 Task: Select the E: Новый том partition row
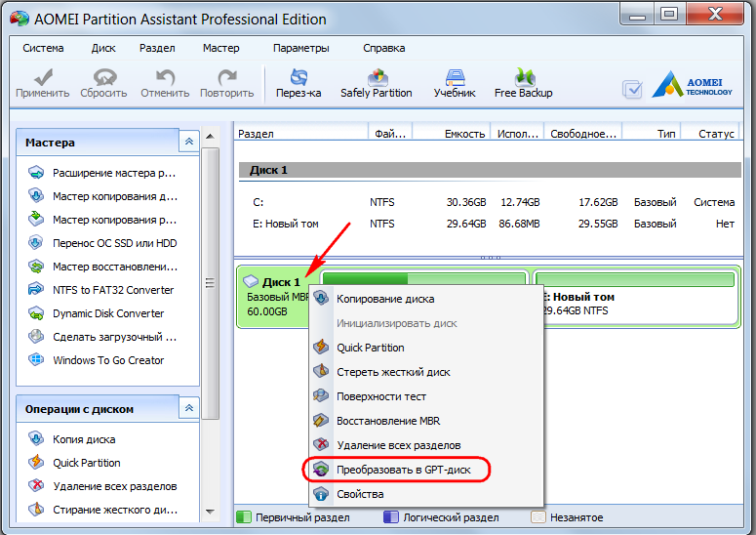click(x=490, y=224)
